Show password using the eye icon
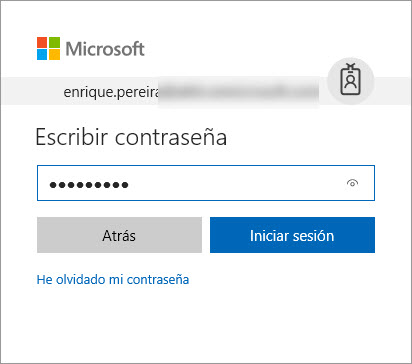412x364 pixels. (352, 183)
